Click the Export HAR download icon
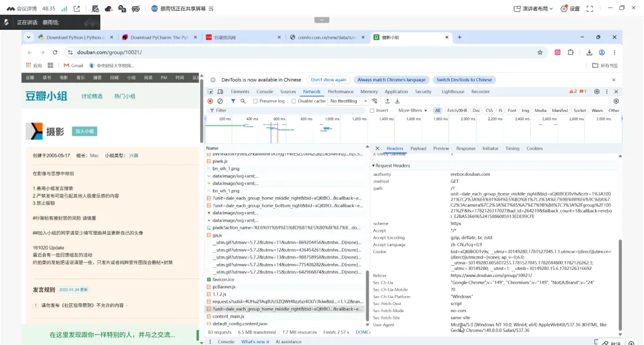Image resolution: width=644 pixels, height=345 pixels. (397, 101)
